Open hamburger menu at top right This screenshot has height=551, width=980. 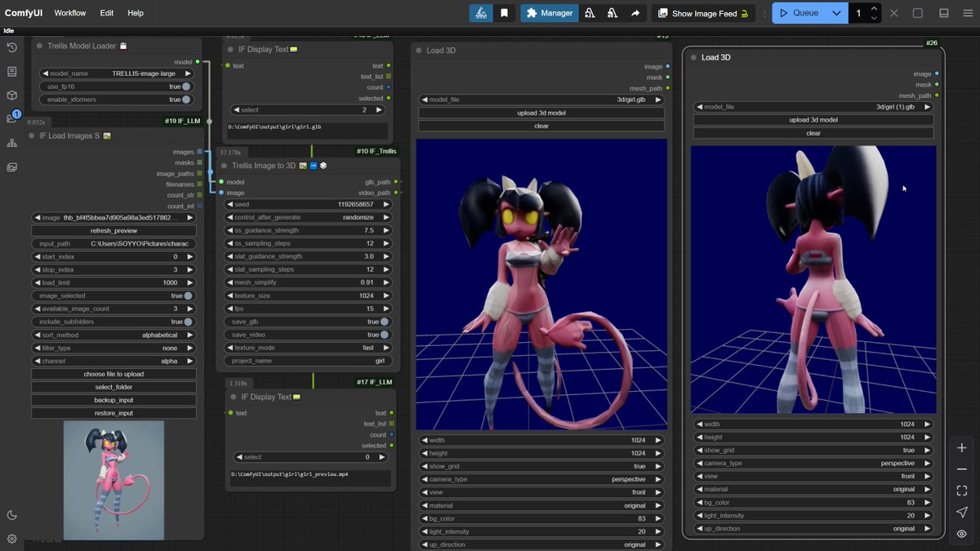click(967, 13)
